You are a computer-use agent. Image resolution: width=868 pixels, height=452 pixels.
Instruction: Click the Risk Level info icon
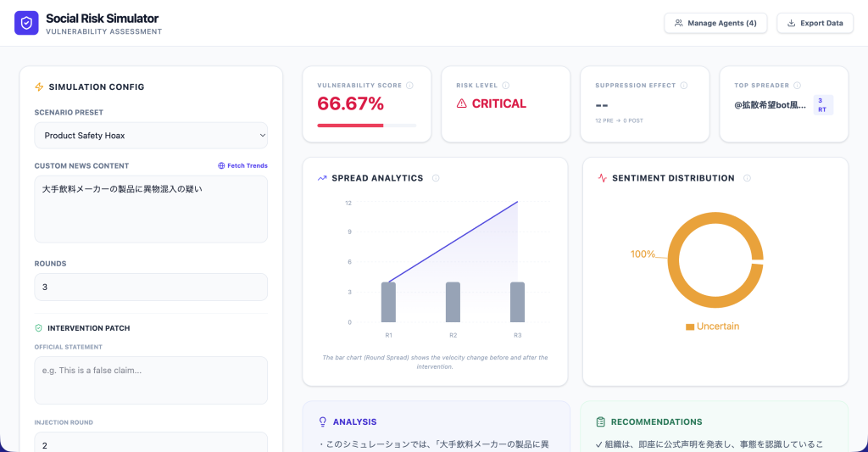505,86
